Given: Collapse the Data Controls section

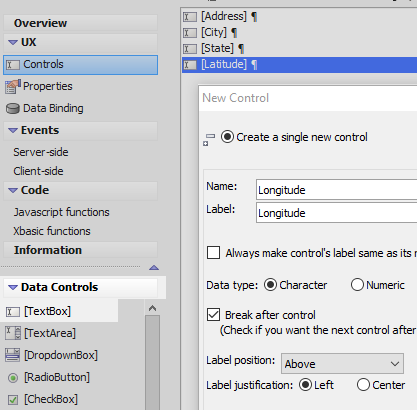Looking at the screenshot, I should 13,287.
